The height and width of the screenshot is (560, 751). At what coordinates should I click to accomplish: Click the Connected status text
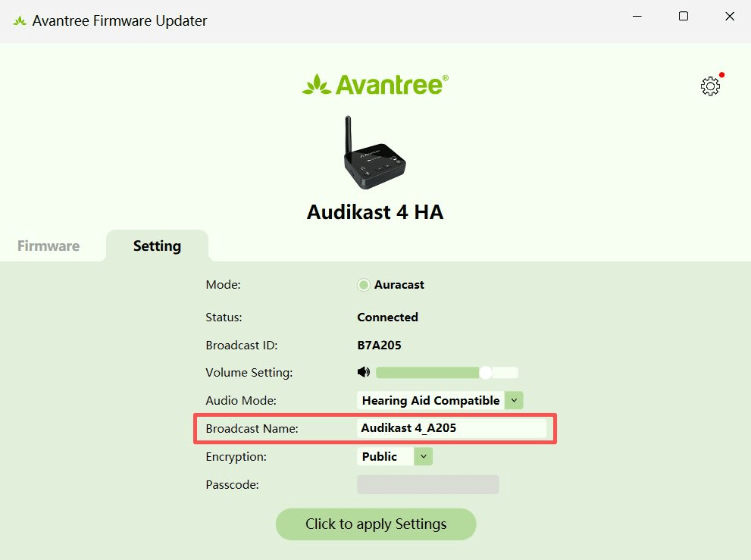tap(387, 317)
